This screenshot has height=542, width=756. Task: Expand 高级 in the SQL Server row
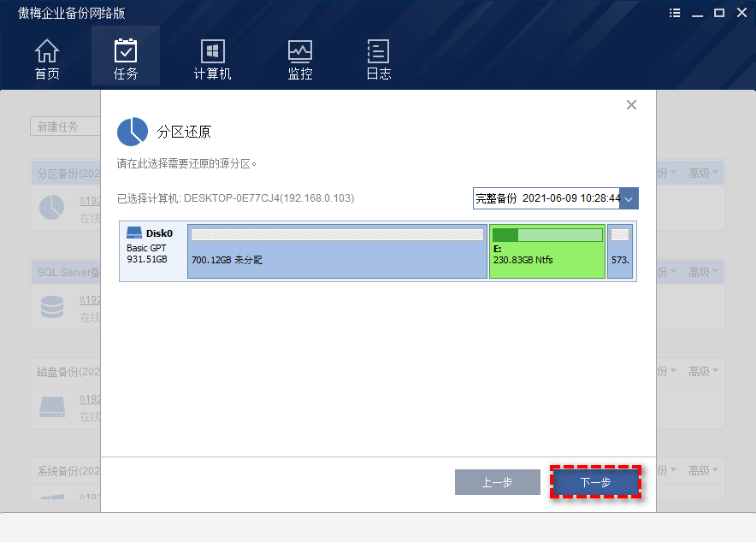[702, 273]
